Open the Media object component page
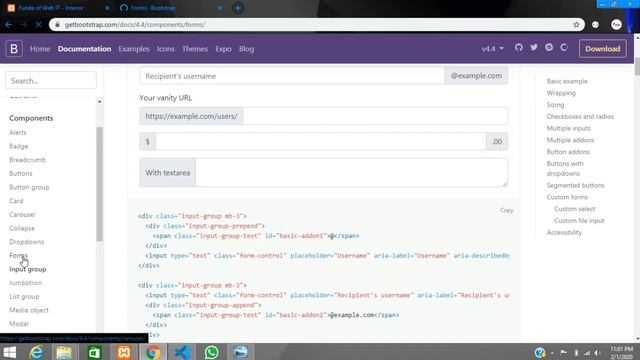640x360 pixels. 29,310
